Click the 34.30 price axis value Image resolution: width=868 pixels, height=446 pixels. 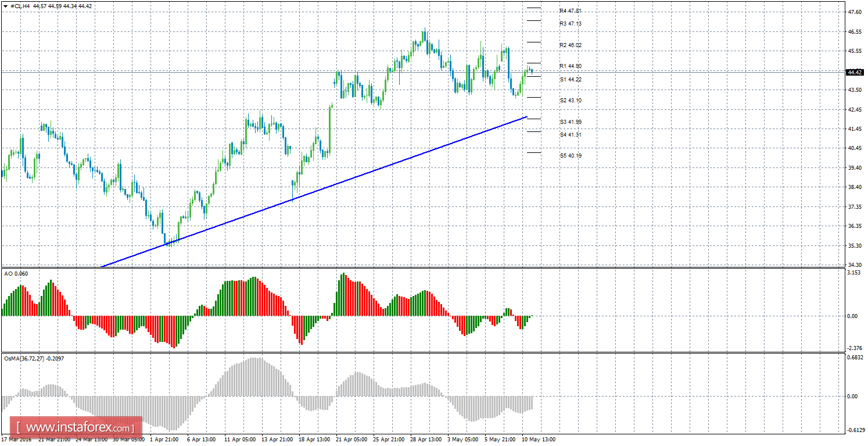[x=855, y=265]
